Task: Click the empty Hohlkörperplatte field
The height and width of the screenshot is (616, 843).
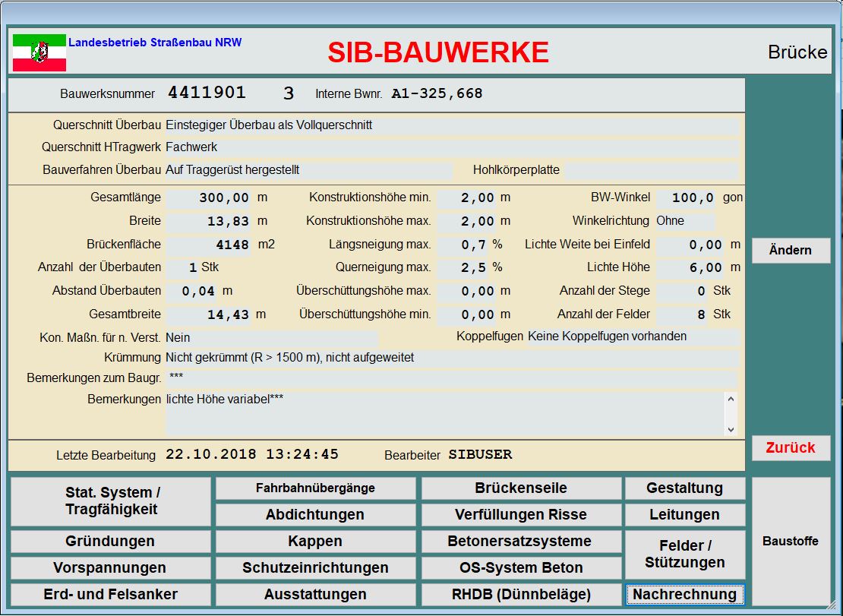Action: (x=652, y=170)
